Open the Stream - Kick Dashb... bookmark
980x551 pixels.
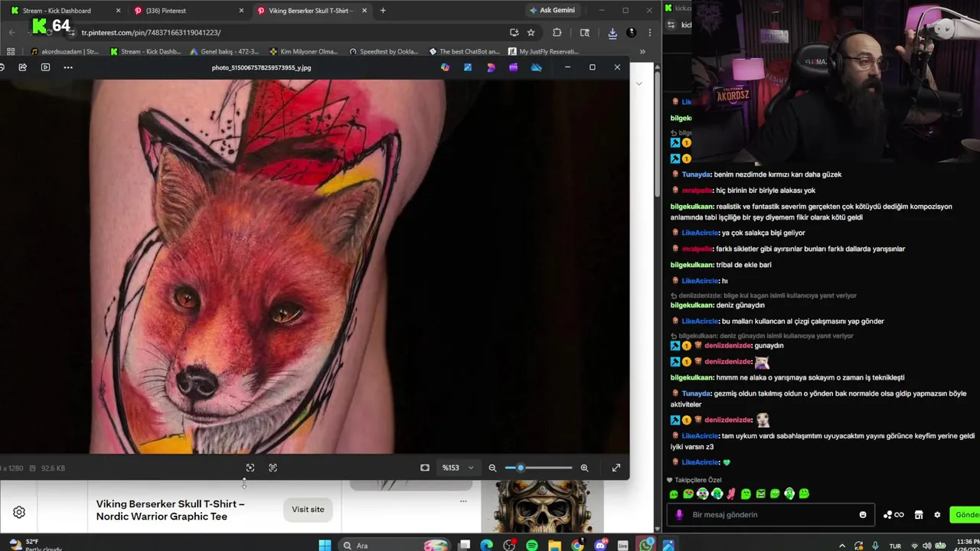point(145,51)
